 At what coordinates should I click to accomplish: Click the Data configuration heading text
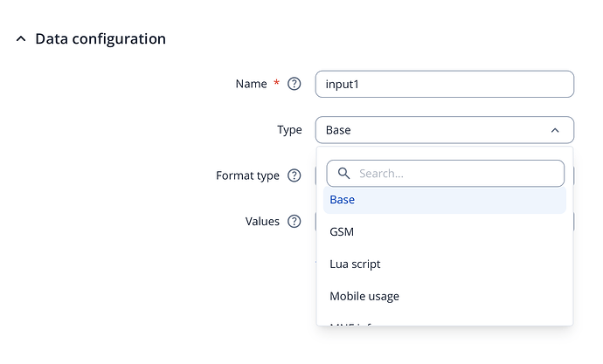click(100, 39)
